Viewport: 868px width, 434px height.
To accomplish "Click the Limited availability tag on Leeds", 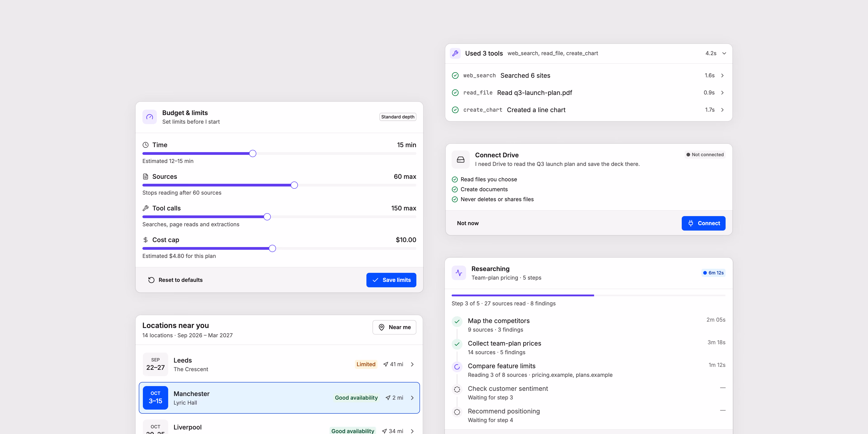I will click(366, 364).
